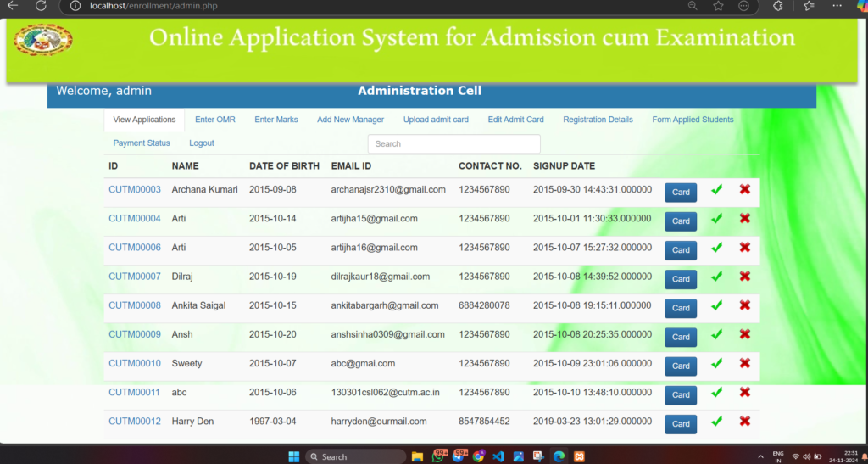Switch to View Applications tab
This screenshot has height=464, width=868.
pyautogui.click(x=144, y=120)
